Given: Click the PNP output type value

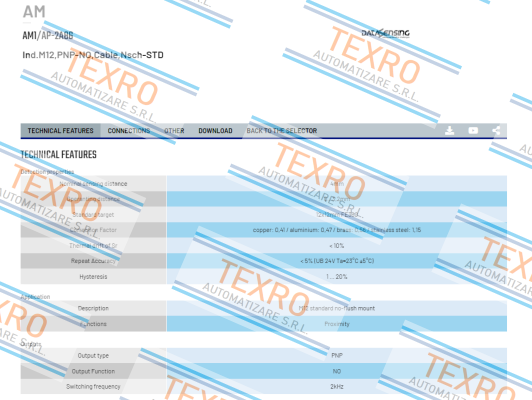Looking at the screenshot, I should (337, 356).
